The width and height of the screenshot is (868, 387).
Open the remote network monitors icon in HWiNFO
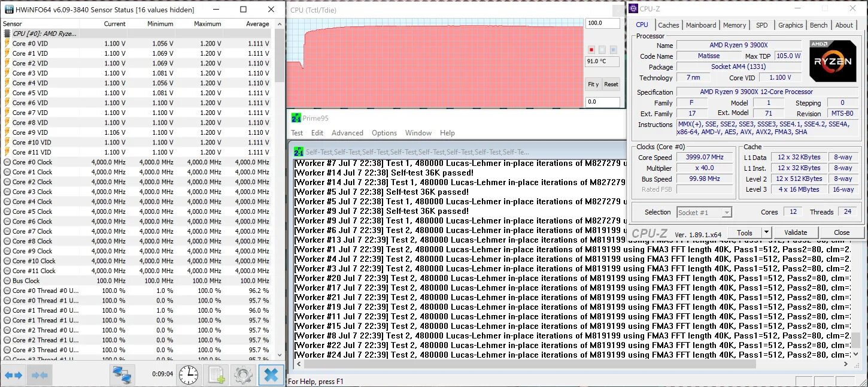coord(122,376)
